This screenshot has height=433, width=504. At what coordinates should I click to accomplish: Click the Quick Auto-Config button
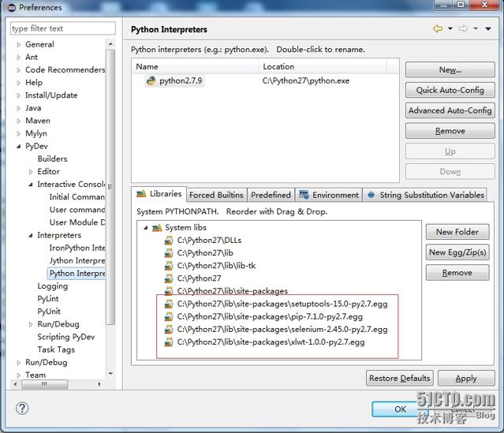pyautogui.click(x=450, y=90)
